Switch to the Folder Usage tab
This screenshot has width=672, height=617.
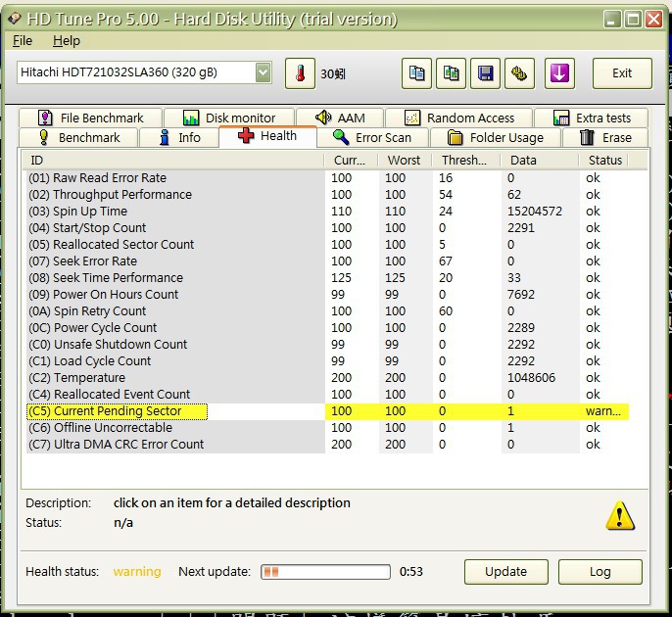(496, 137)
